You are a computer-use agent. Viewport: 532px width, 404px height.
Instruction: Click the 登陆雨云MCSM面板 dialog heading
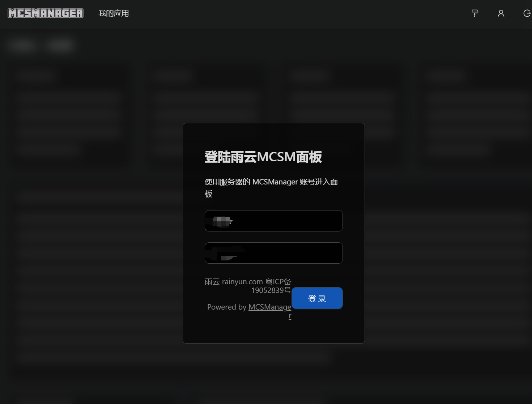tap(263, 157)
